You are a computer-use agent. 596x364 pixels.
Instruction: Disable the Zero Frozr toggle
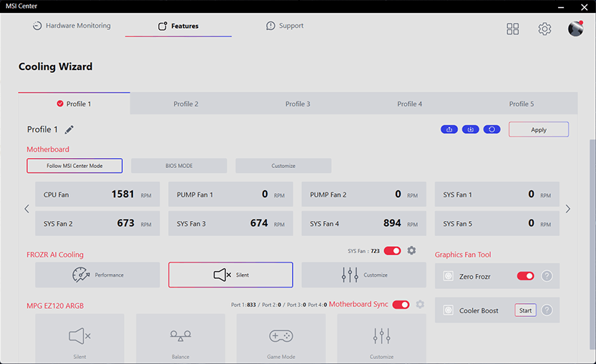click(525, 276)
